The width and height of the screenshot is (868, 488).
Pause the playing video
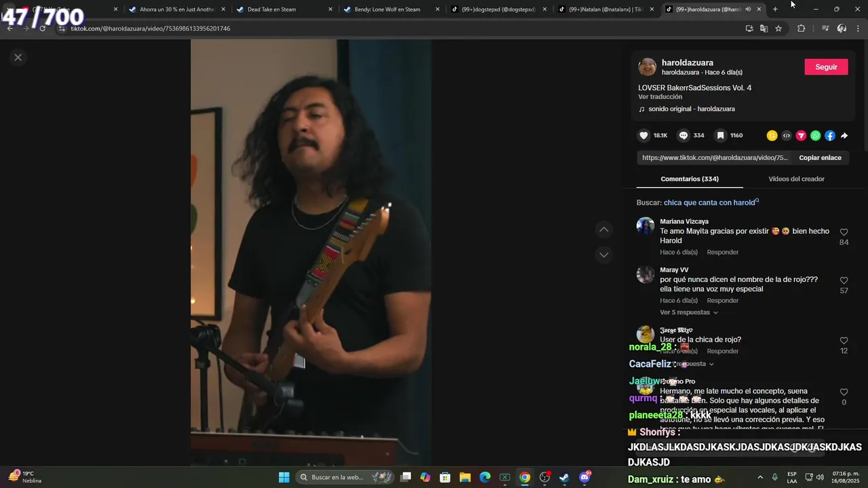(311, 252)
